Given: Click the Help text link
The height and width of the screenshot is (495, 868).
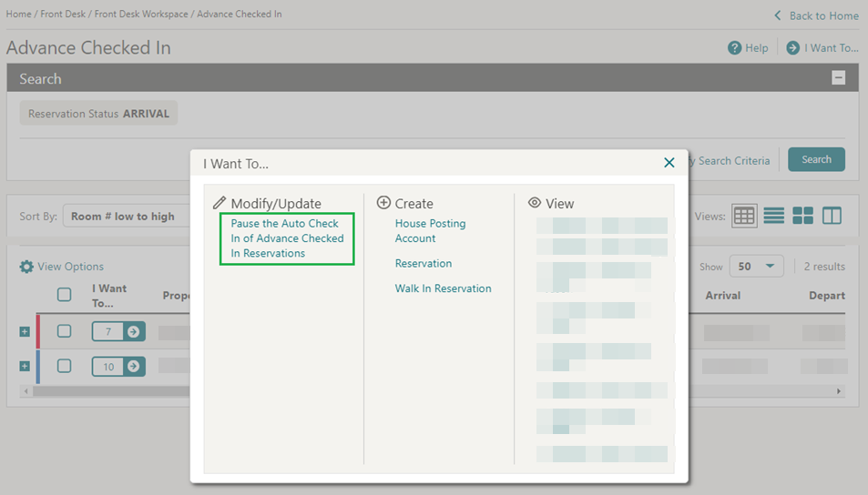Looking at the screenshot, I should tap(756, 48).
